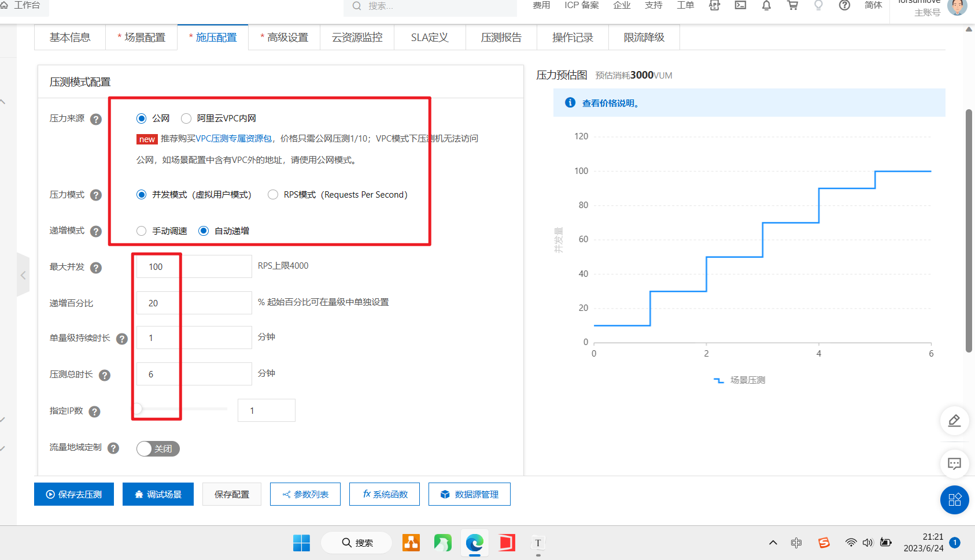975x560 pixels.
Task: Select 阿里云VPC内网 pressure source
Action: tap(186, 118)
